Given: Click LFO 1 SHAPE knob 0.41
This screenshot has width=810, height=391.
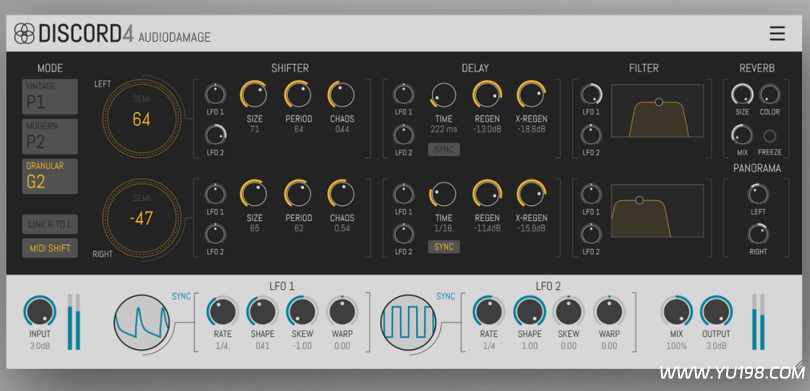Looking at the screenshot, I should [x=262, y=312].
